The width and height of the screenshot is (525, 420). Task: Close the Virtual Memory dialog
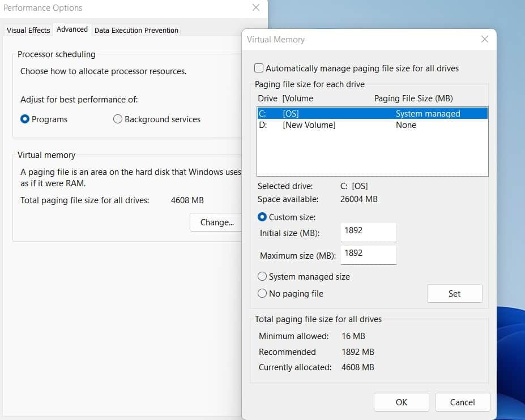coord(484,39)
